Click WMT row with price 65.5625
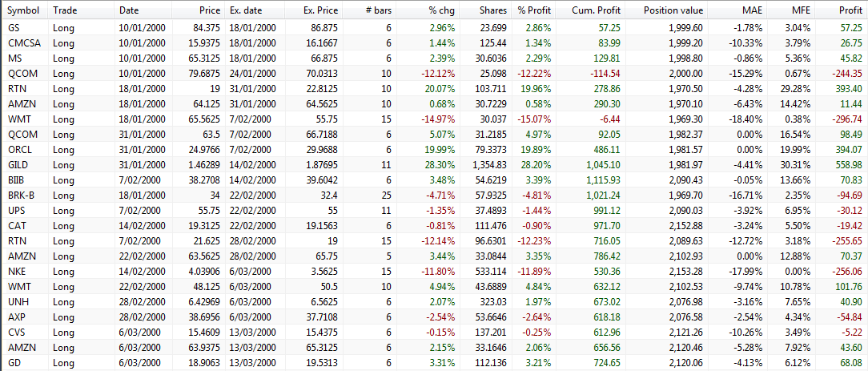This screenshot has width=868, height=371. tap(434, 119)
